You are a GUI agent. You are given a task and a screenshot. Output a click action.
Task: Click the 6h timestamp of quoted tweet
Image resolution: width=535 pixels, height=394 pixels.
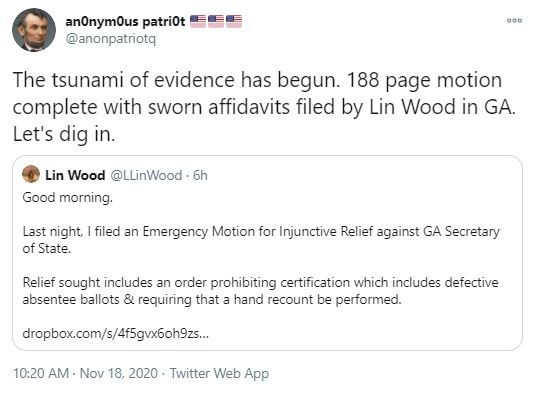point(200,175)
